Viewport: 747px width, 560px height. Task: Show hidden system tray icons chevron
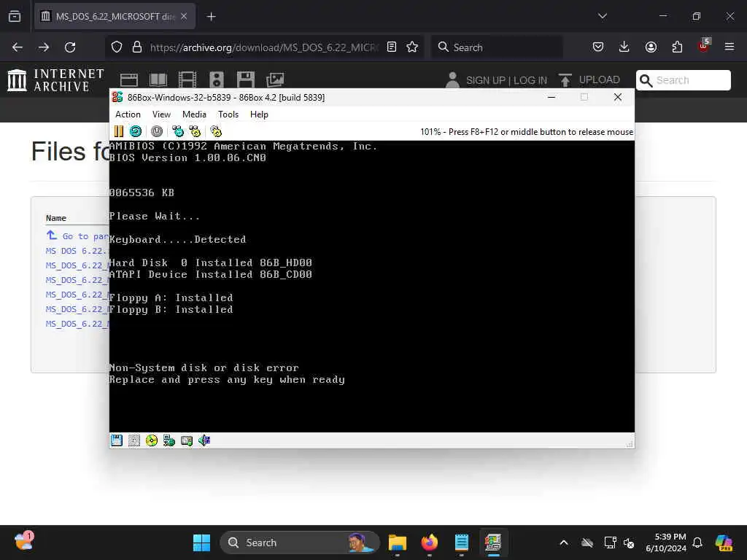click(x=564, y=542)
